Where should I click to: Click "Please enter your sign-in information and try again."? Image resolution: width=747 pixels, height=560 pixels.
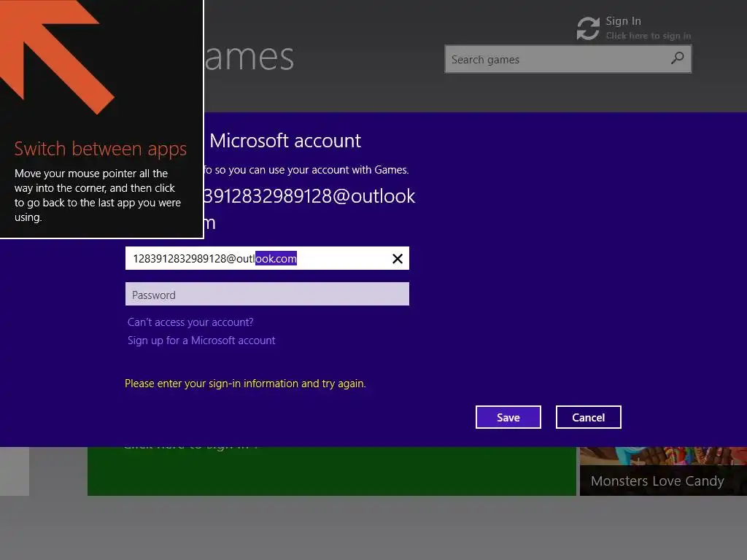pos(245,384)
